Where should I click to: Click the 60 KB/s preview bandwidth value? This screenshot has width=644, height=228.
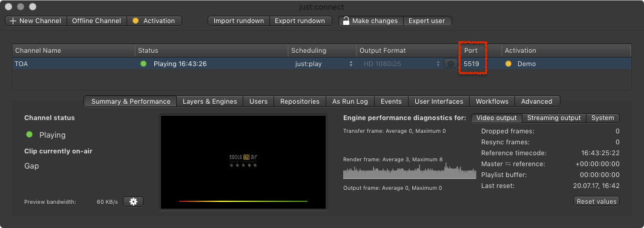(107, 202)
